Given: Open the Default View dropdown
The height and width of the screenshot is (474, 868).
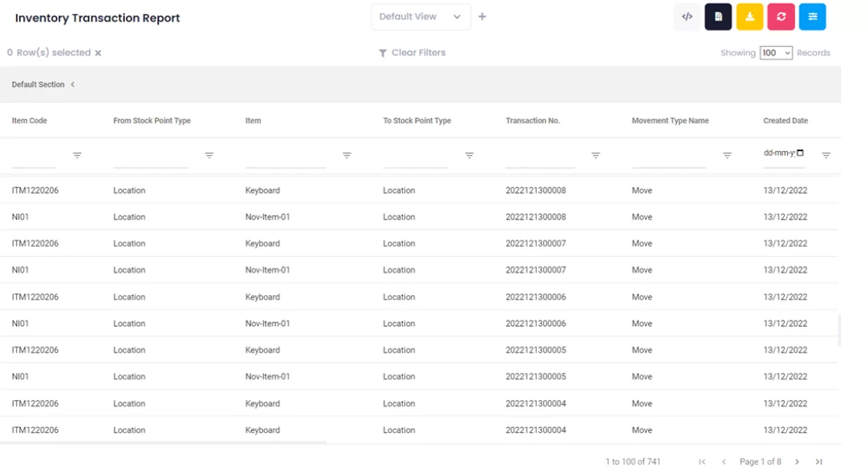Looking at the screenshot, I should tap(421, 17).
